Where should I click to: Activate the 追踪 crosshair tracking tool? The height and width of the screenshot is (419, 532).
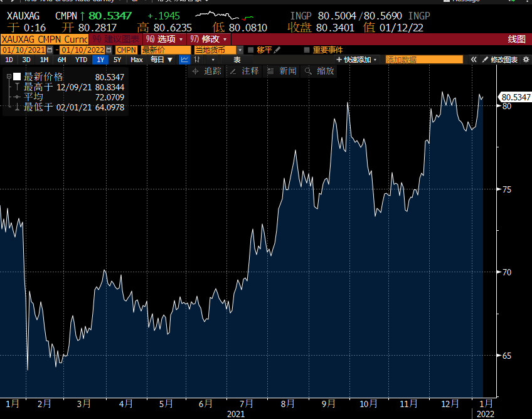point(207,72)
